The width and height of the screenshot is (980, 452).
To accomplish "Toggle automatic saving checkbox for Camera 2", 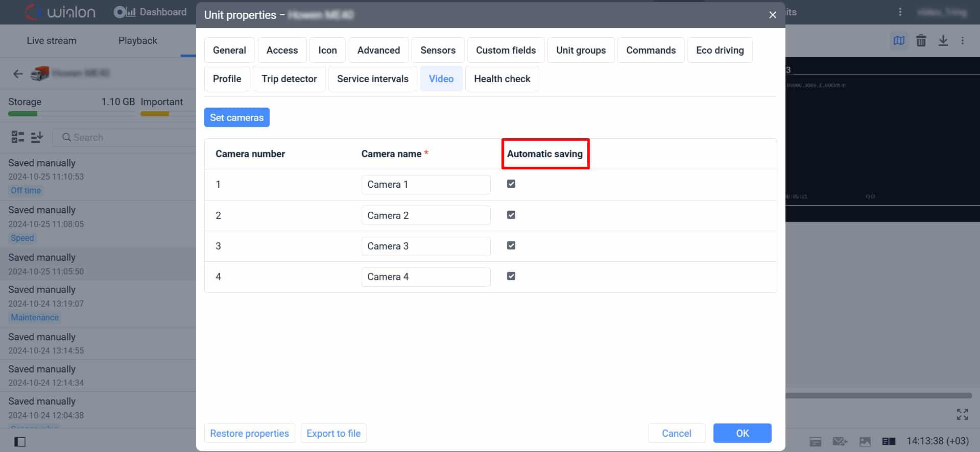I will coord(511,215).
